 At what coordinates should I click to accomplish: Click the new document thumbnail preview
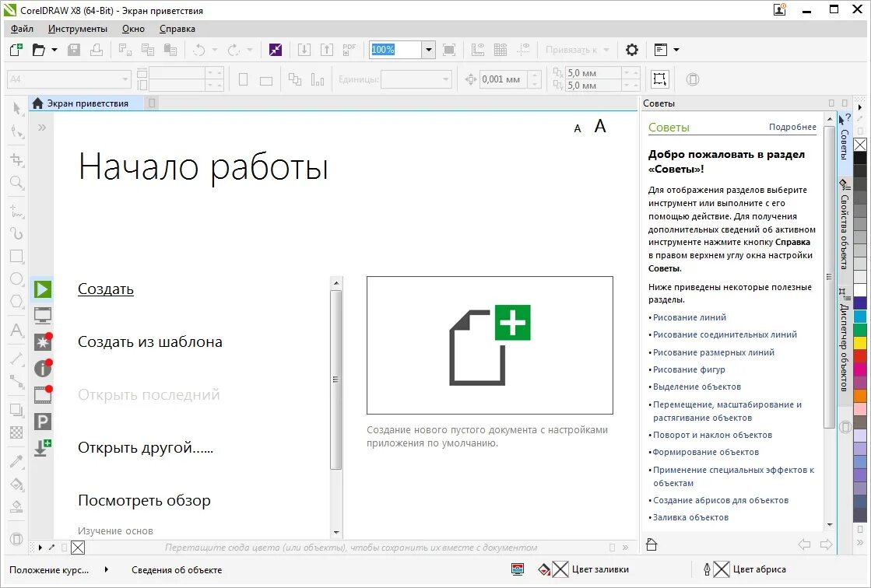pyautogui.click(x=490, y=345)
